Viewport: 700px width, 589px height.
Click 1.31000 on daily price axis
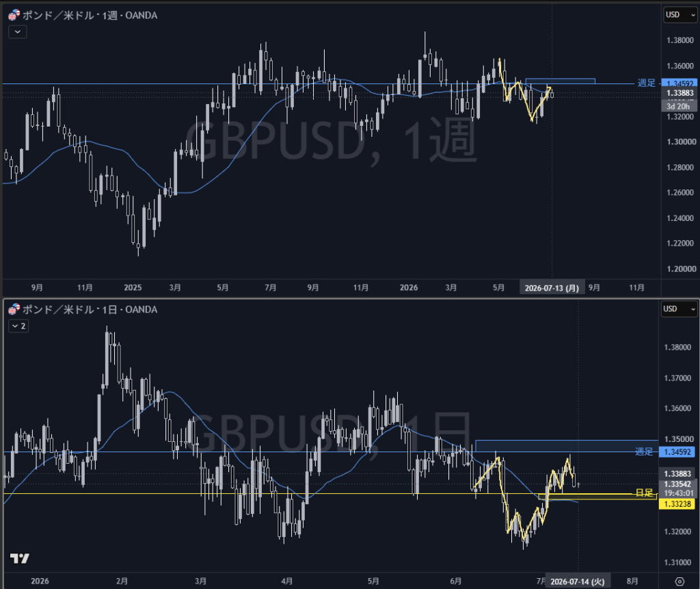pyautogui.click(x=677, y=562)
